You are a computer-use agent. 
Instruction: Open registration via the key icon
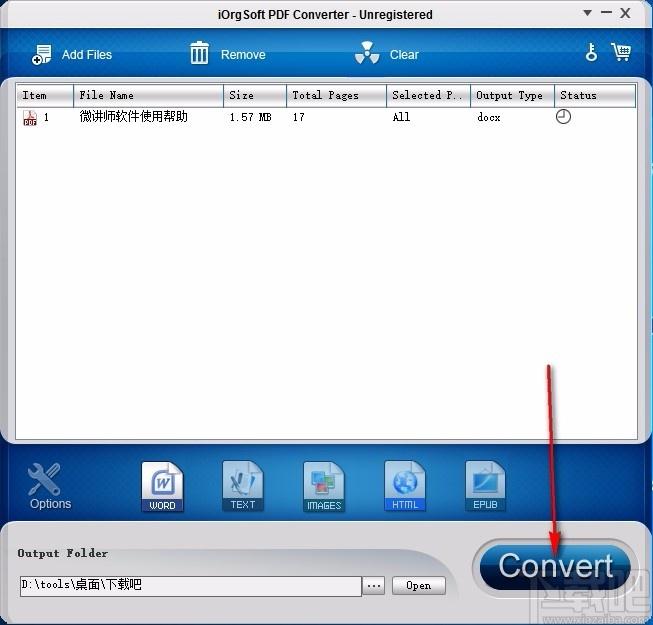click(591, 52)
